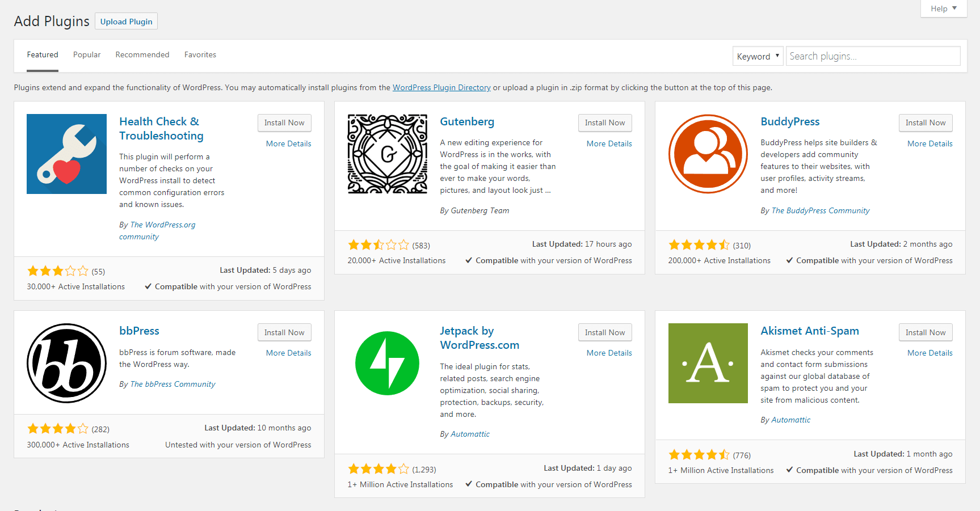
Task: Click the Health Check & Troubleshooting plugin icon
Action: click(66, 154)
